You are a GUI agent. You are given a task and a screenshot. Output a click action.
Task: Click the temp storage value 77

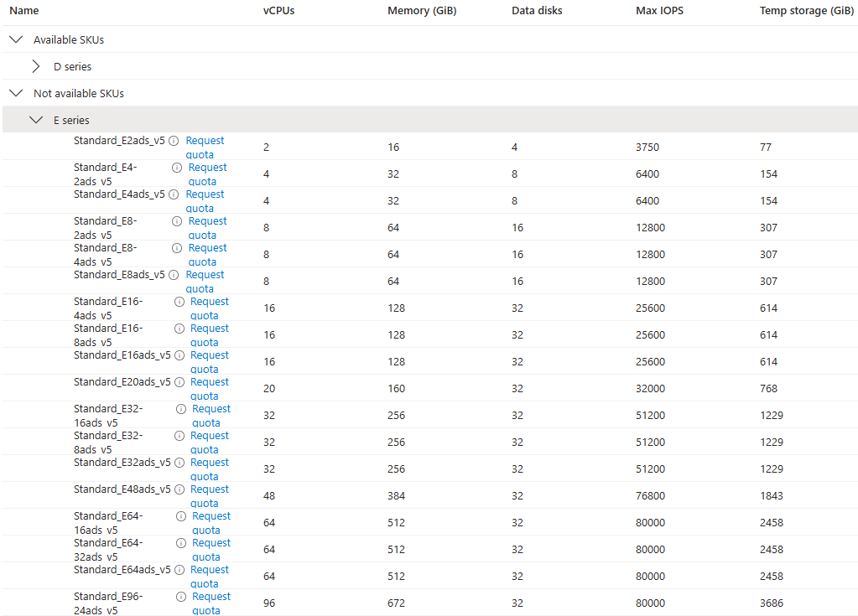click(766, 147)
